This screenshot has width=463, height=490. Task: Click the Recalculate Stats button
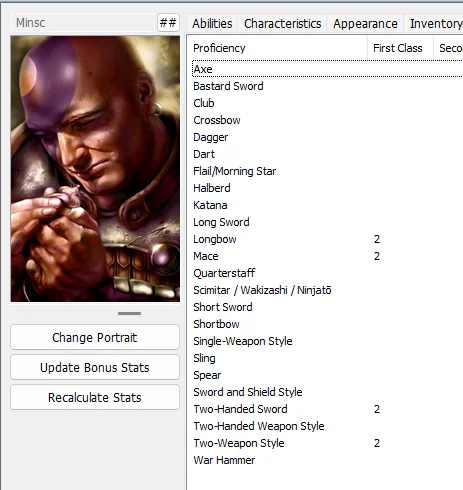click(x=95, y=397)
